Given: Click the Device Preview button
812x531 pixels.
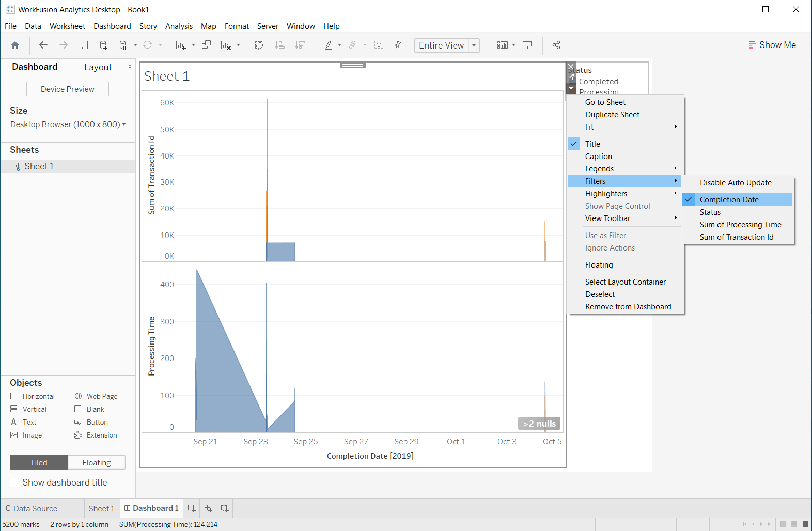Looking at the screenshot, I should pos(68,89).
